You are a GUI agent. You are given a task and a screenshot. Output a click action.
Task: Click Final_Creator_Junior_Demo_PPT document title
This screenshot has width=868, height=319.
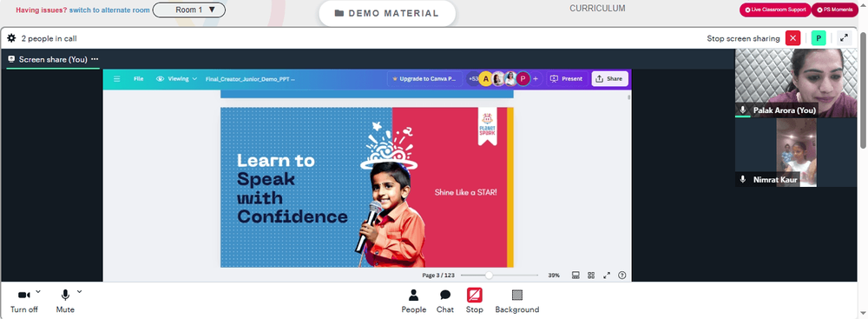pos(250,79)
